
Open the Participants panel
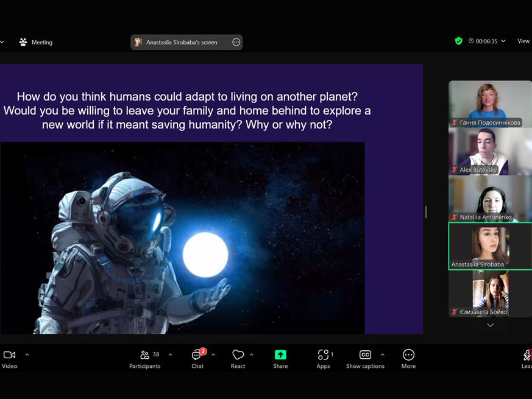(144, 359)
